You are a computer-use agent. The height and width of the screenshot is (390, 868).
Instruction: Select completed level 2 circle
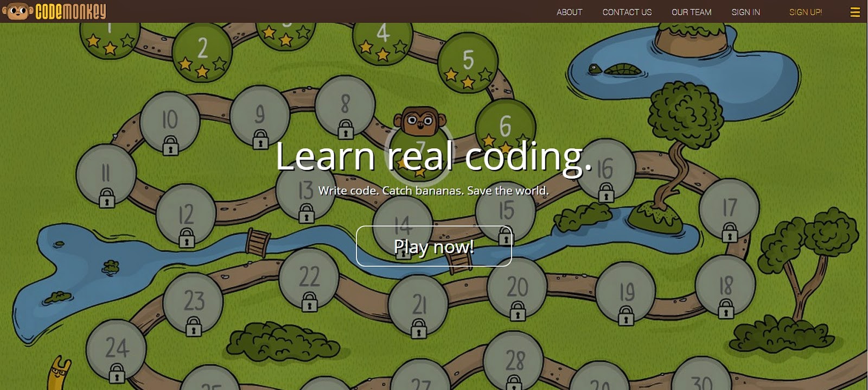pyautogui.click(x=202, y=53)
